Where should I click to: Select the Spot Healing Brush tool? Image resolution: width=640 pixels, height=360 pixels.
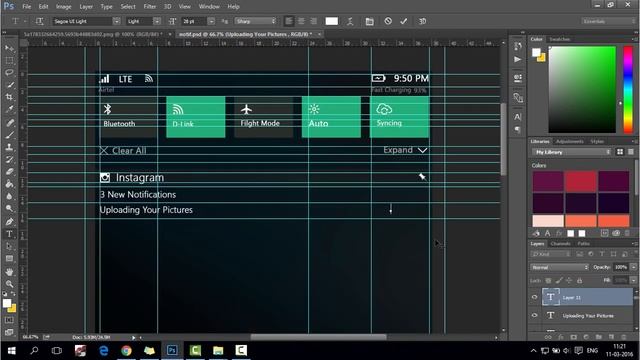(x=9, y=122)
